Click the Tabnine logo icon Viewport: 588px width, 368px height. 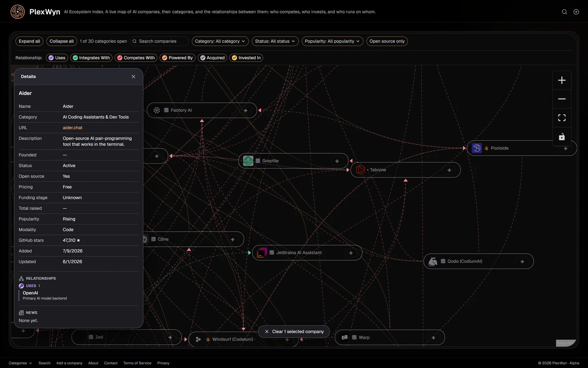tap(361, 170)
